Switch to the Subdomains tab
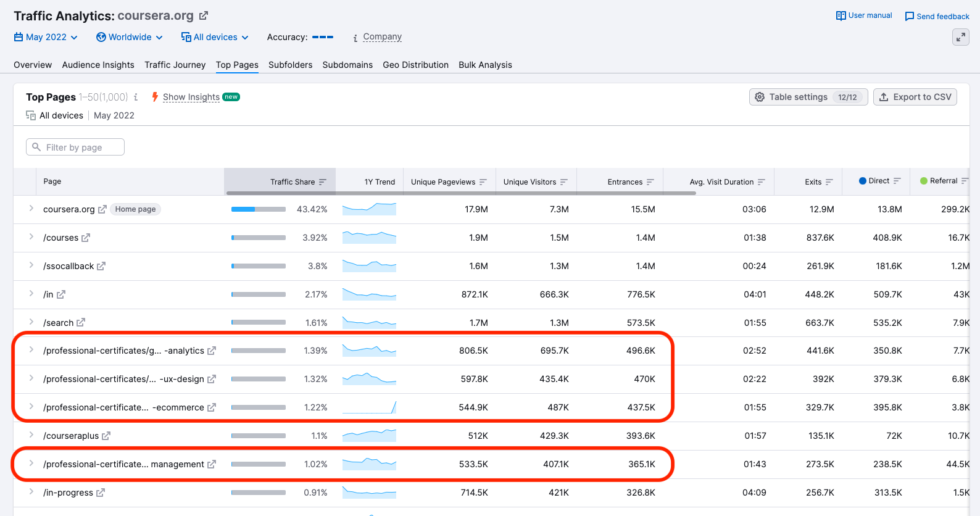Viewport: 980px width, 516px height. (347, 65)
